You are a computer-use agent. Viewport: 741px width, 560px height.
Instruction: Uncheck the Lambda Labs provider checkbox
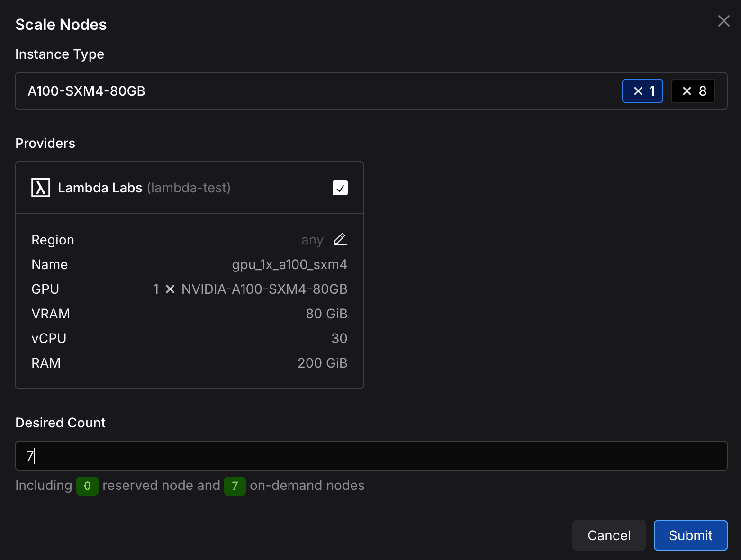coord(340,188)
